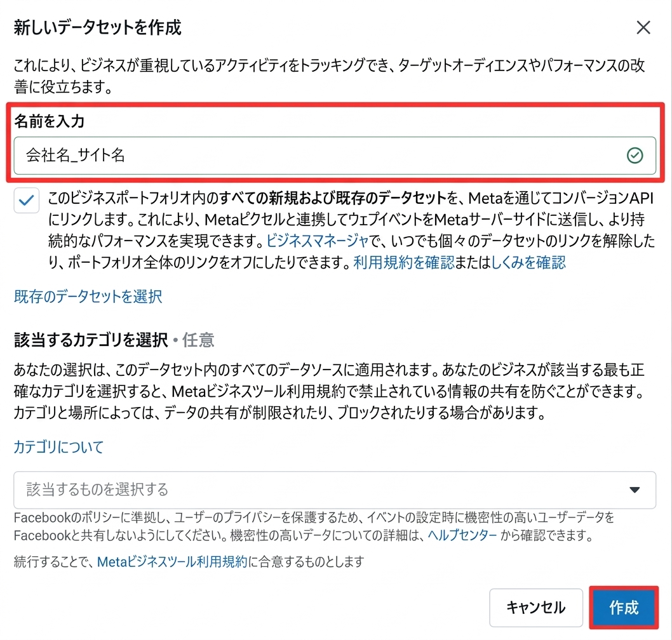Close the 新しいデータセットを作成 dialog
672x640 pixels.
[643, 27]
